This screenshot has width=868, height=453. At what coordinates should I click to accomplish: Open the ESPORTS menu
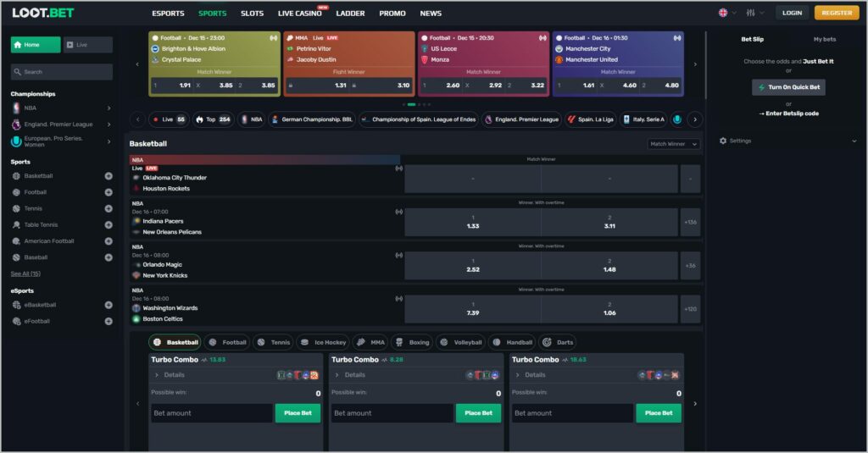168,14
